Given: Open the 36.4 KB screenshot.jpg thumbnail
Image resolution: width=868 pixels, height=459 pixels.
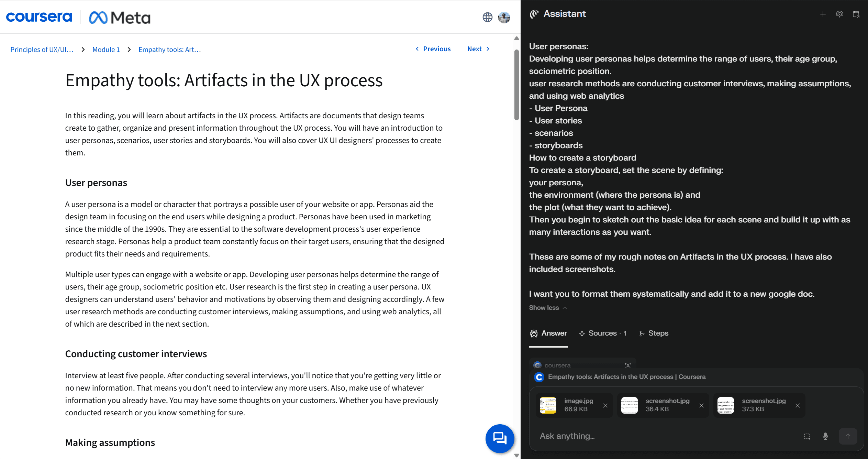Looking at the screenshot, I should [630, 405].
